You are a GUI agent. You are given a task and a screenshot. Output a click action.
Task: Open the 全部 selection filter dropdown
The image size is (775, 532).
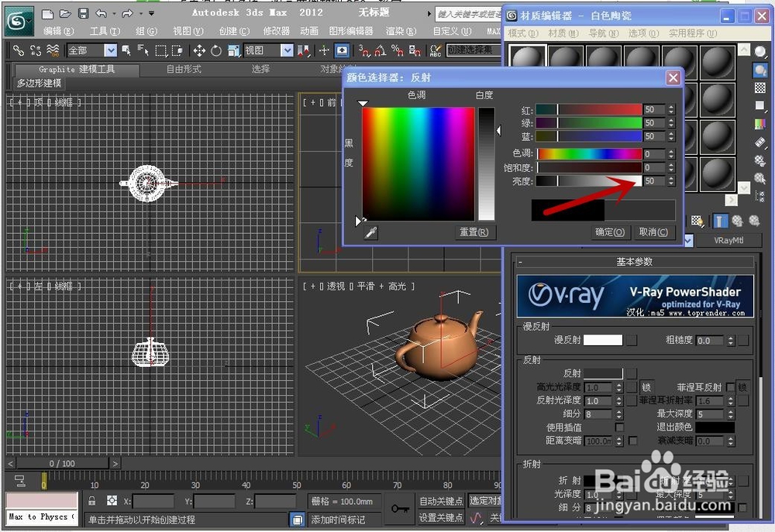point(111,50)
